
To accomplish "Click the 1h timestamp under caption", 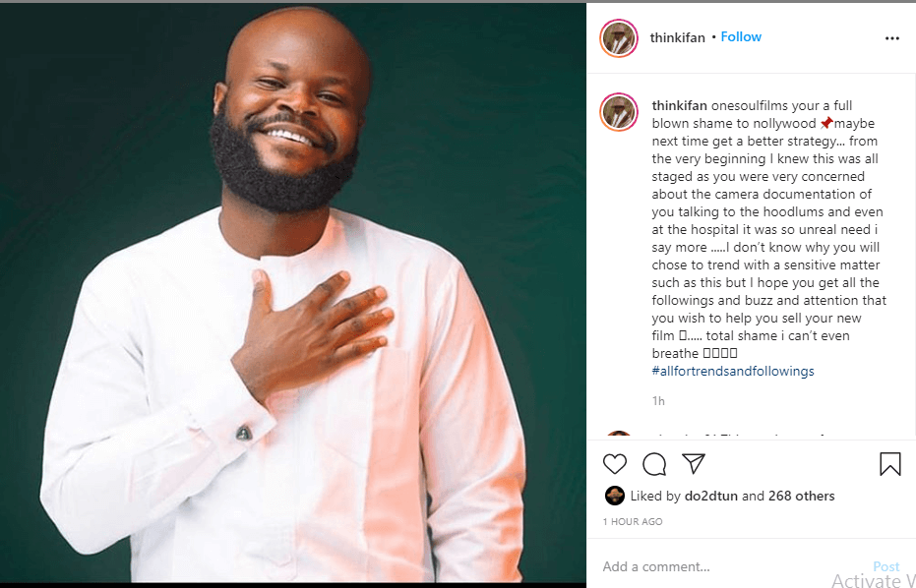I will 658,400.
